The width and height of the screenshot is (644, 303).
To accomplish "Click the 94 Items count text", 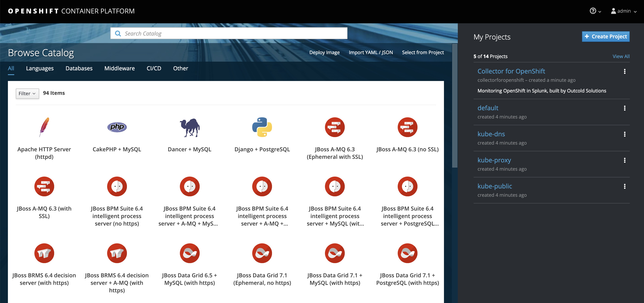I will [x=54, y=93].
